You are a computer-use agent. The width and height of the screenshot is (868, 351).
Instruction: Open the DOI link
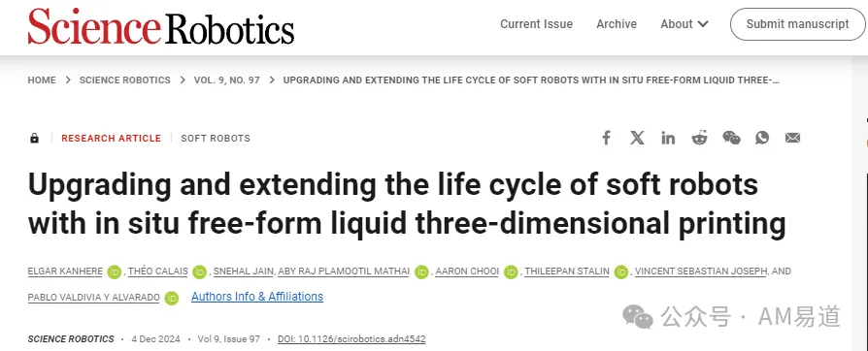(x=351, y=338)
